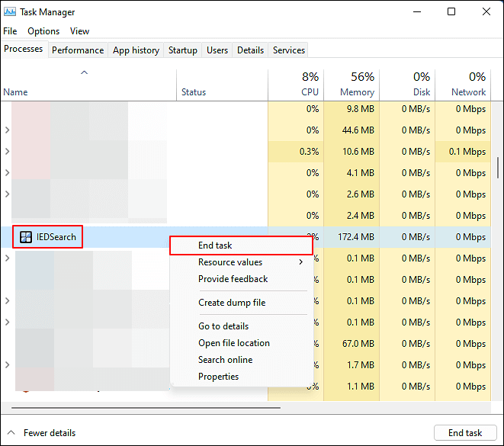This screenshot has height=446, width=504.
Task: Collapse view using Fewer details arrow icon
Action: (11, 432)
